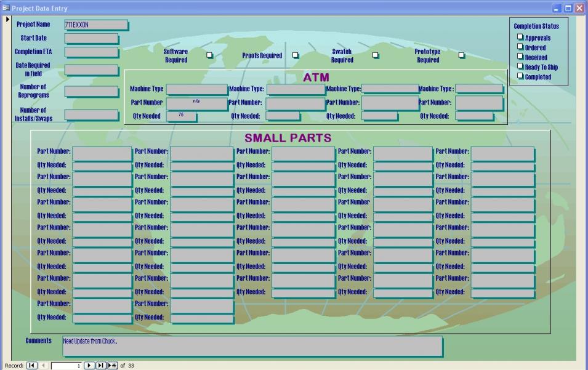Toggle the Received status checkbox
Image resolution: width=588 pixels, height=370 pixels.
520,56
